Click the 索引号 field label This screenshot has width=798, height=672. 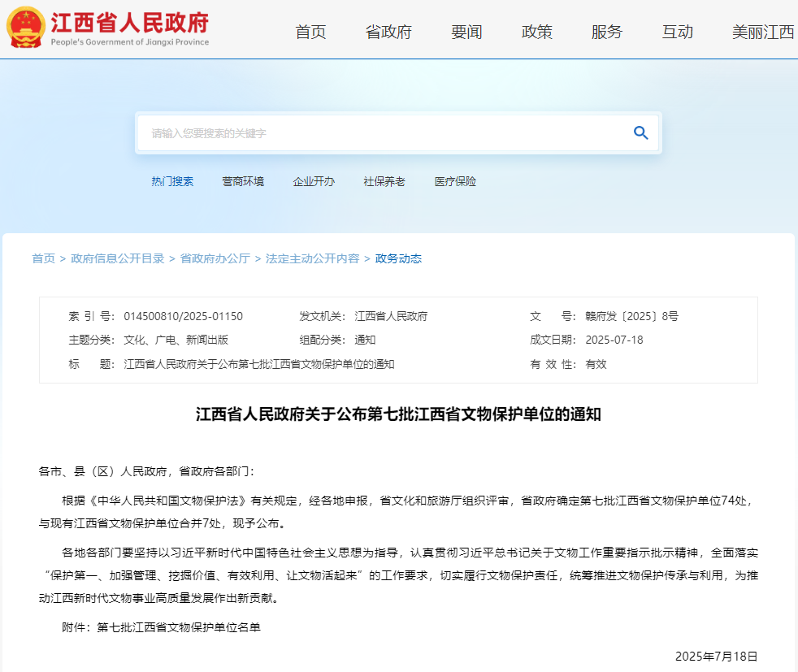[91, 316]
